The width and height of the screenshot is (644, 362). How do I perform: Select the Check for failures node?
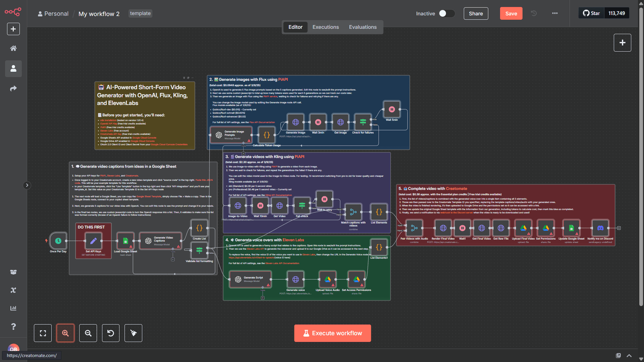coord(363,122)
